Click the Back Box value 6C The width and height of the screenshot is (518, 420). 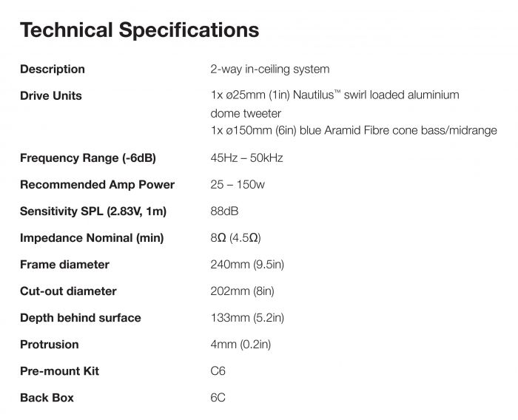click(x=218, y=398)
